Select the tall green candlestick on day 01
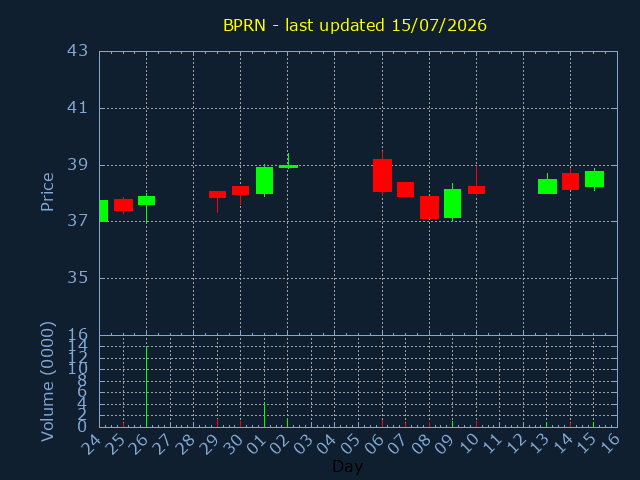640x480 pixels. (x=264, y=180)
